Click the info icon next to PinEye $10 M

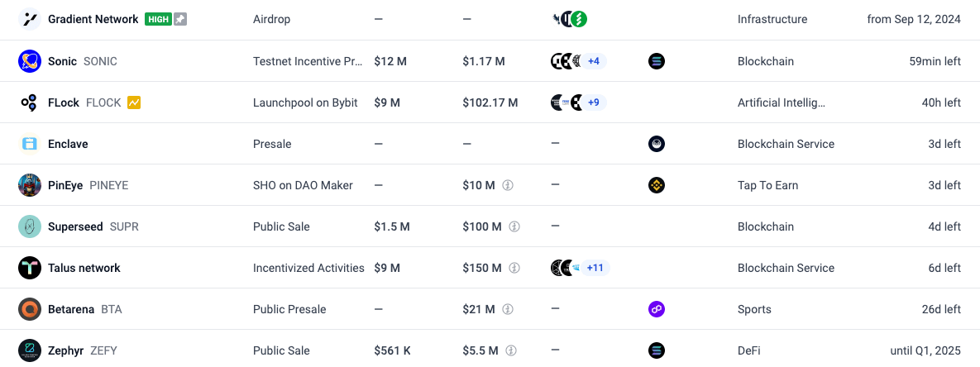508,185
